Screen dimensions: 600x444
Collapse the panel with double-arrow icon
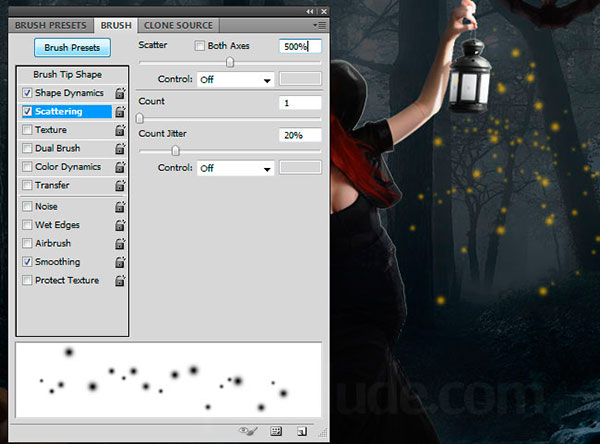click(310, 11)
